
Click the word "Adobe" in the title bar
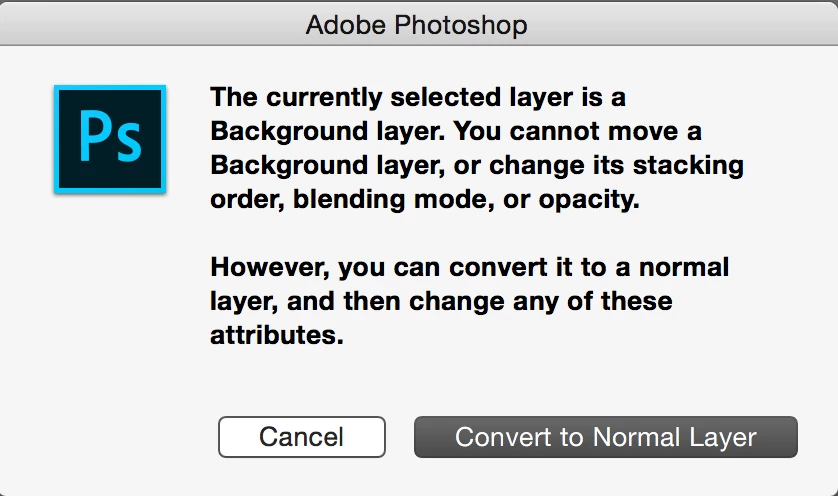[343, 23]
